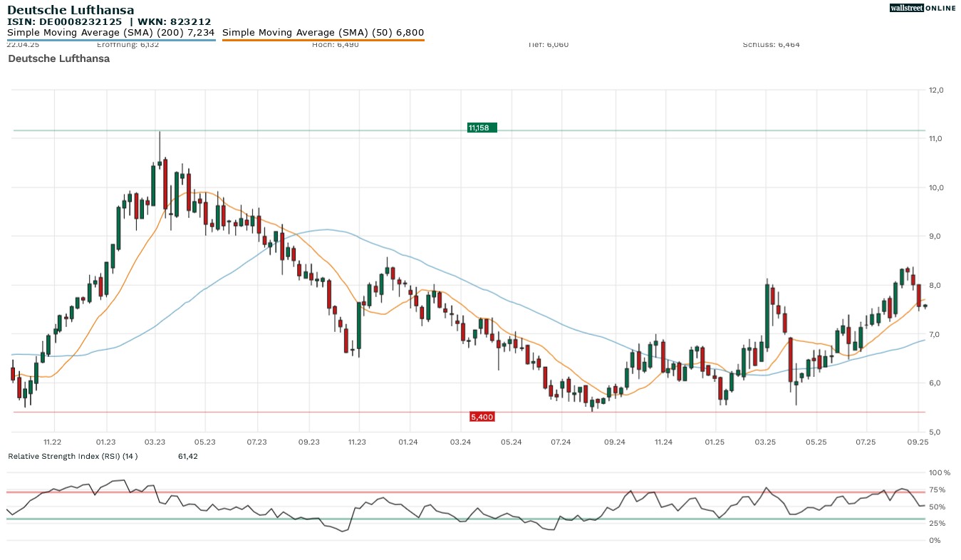Click the WKN: 823212 text
Viewport: 961px width, 560px height.
[175, 21]
